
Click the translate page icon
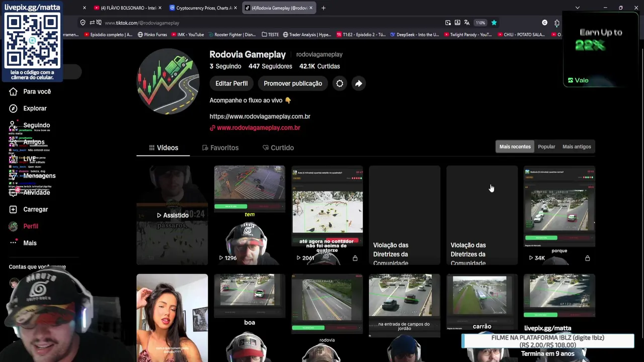click(x=467, y=23)
